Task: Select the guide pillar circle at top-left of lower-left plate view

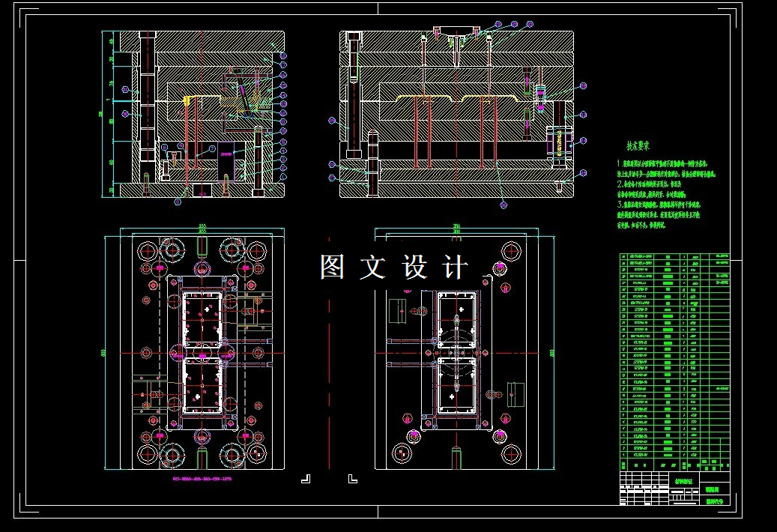Action: 146,250
